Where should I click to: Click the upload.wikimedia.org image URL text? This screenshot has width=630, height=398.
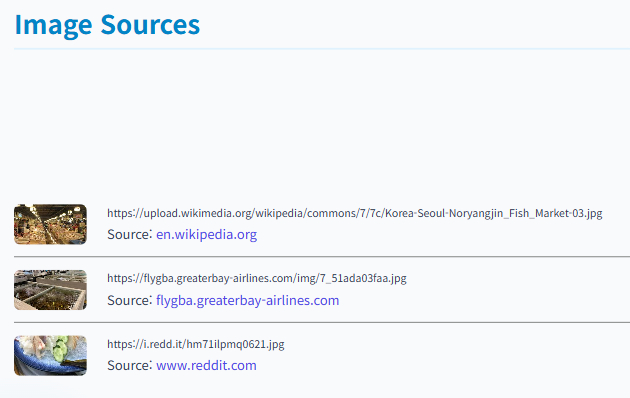(354, 213)
